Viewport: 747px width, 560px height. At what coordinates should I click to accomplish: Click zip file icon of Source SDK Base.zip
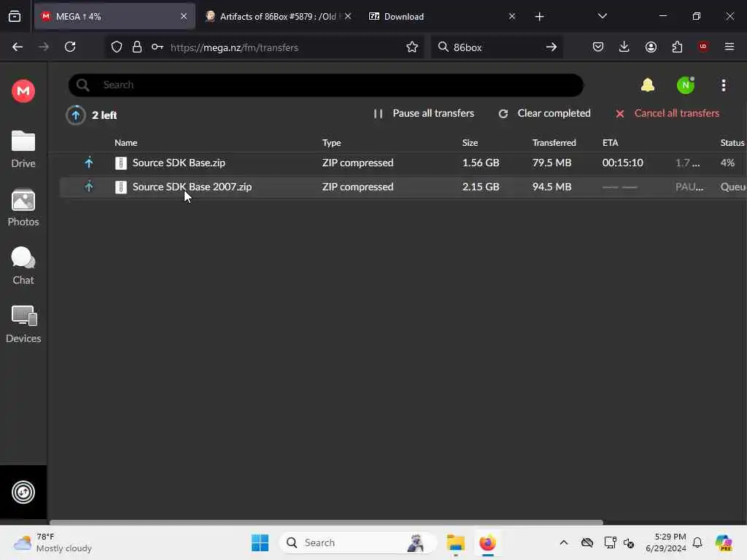click(121, 163)
